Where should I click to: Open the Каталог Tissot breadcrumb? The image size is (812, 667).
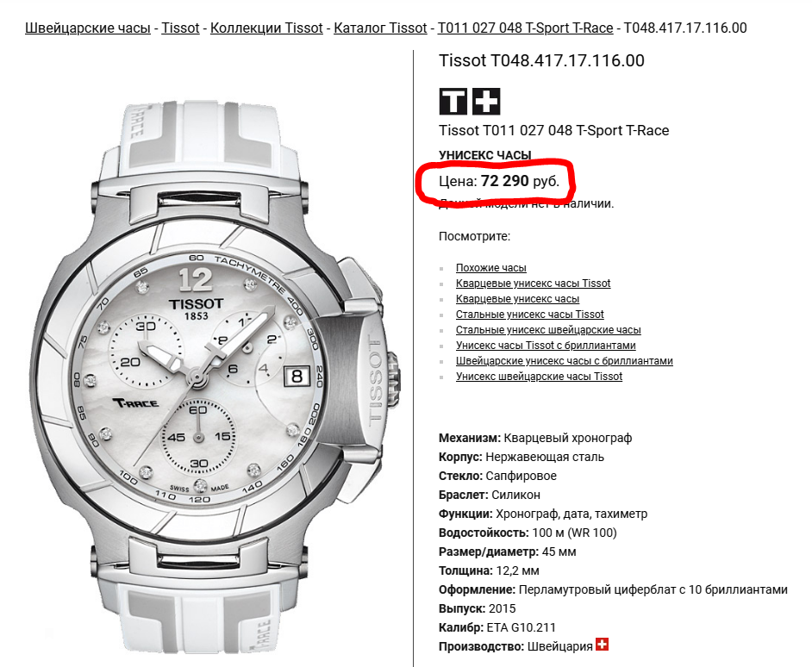coord(380,28)
